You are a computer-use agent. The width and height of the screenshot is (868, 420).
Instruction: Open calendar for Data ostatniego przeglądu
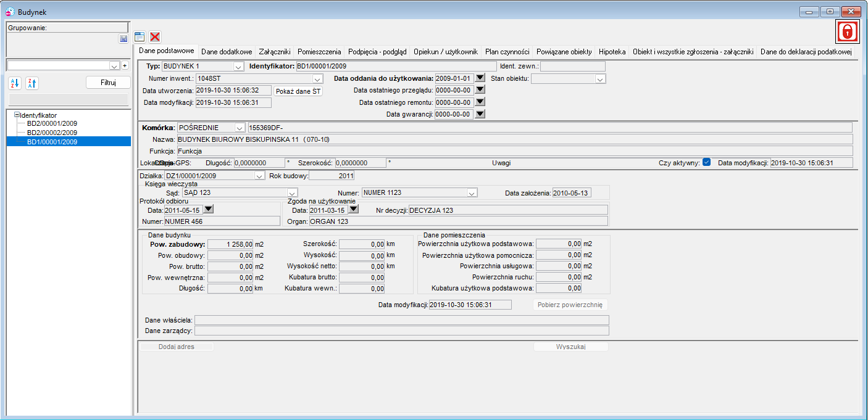[x=480, y=90]
